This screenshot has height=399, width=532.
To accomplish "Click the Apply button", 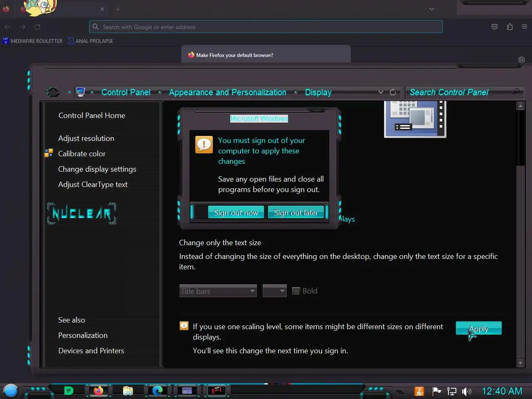I will point(479,328).
